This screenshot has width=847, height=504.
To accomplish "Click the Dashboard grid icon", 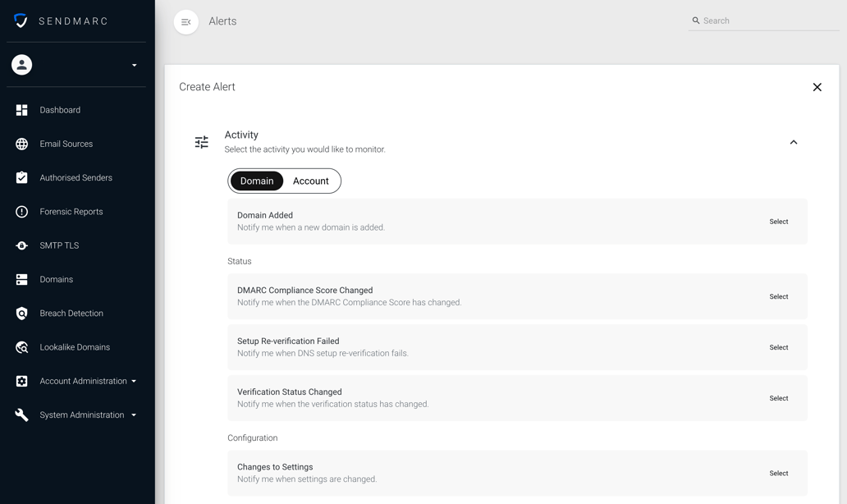I will [x=21, y=110].
